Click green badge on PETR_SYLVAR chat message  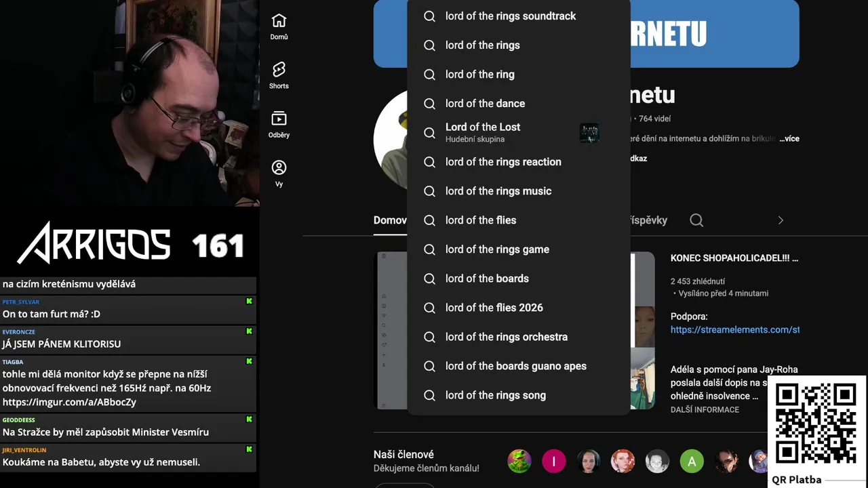tap(249, 301)
